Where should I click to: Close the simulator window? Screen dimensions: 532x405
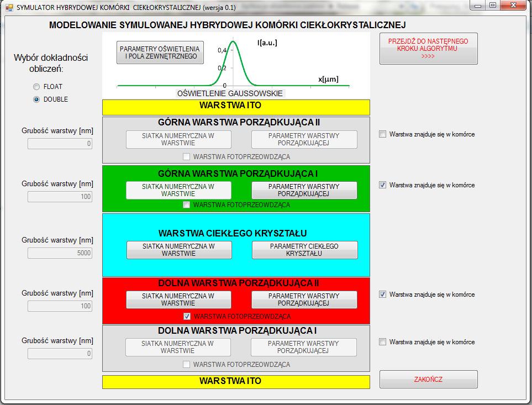point(513,5)
